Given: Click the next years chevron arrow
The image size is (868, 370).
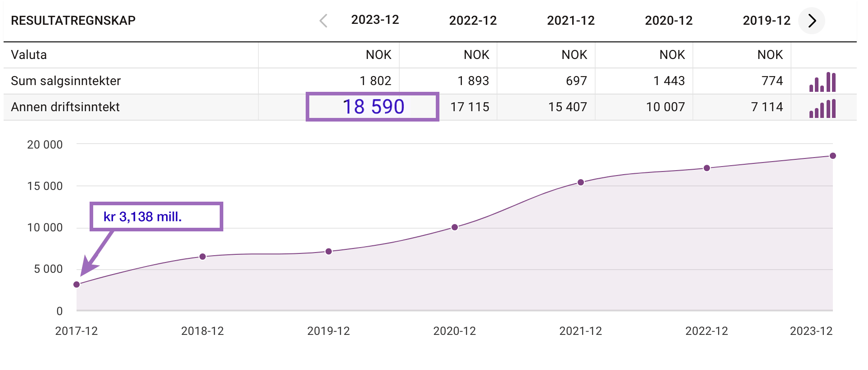Looking at the screenshot, I should (x=812, y=21).
